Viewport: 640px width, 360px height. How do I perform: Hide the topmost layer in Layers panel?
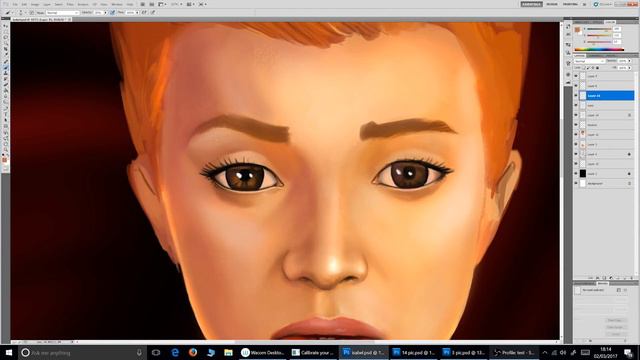pos(576,76)
